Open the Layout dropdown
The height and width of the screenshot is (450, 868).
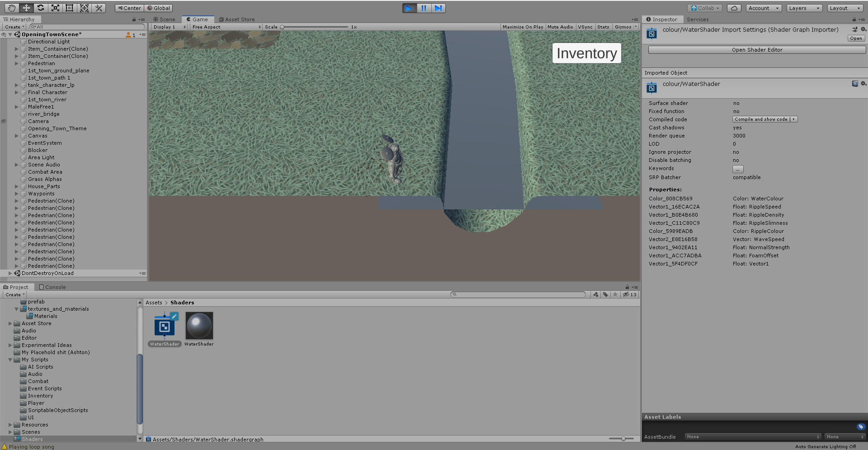[844, 8]
